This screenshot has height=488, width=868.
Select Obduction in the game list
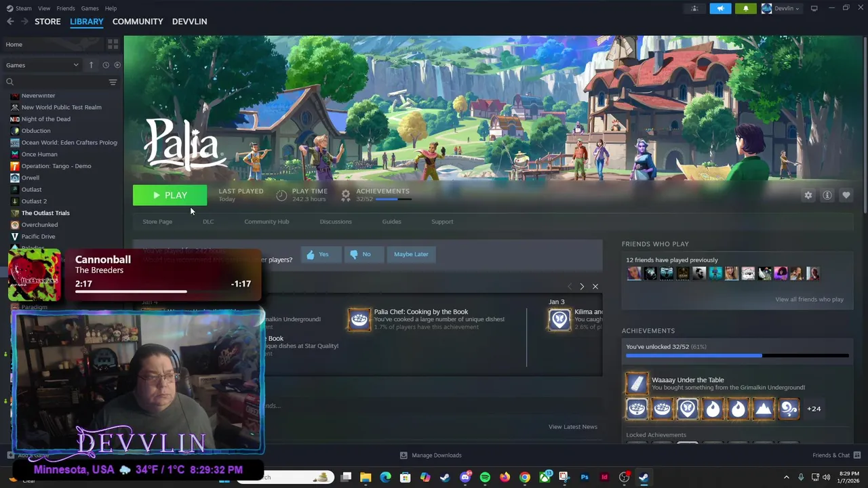point(36,131)
